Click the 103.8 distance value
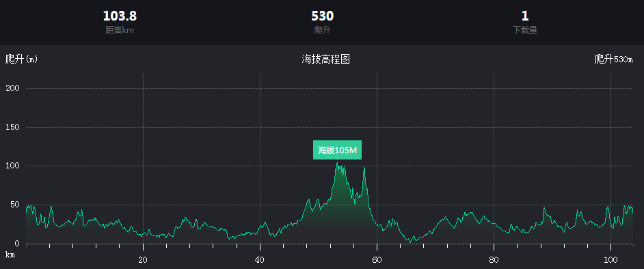The width and height of the screenshot is (644, 269). coord(120,16)
